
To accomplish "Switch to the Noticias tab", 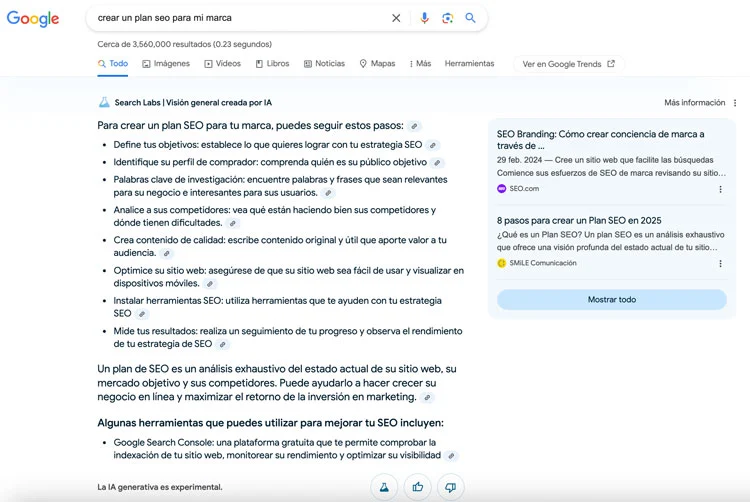I will click(324, 64).
